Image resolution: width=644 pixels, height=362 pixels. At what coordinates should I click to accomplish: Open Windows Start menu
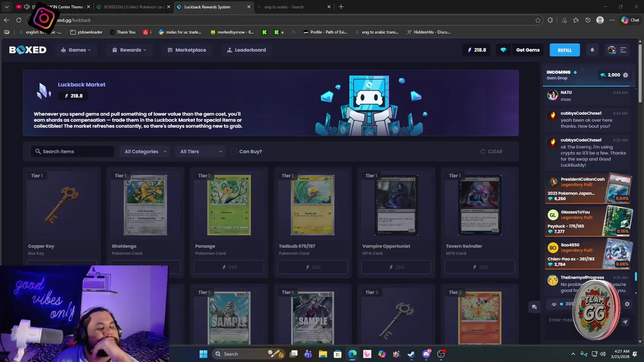pos(203,354)
